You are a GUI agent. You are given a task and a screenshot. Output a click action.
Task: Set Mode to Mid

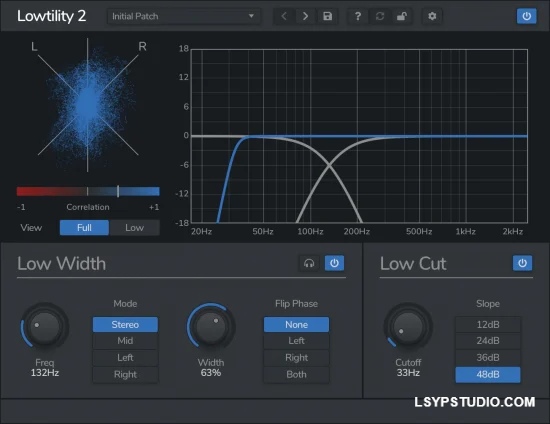[125, 341]
